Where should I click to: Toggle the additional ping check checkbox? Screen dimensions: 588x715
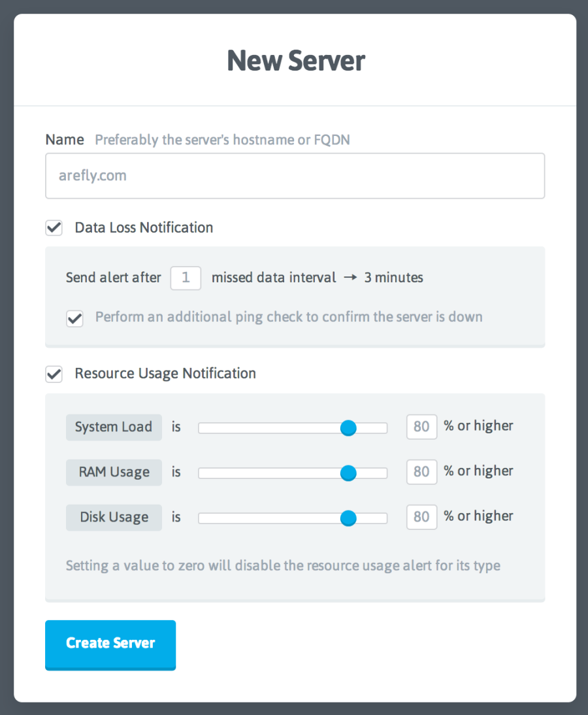point(75,318)
